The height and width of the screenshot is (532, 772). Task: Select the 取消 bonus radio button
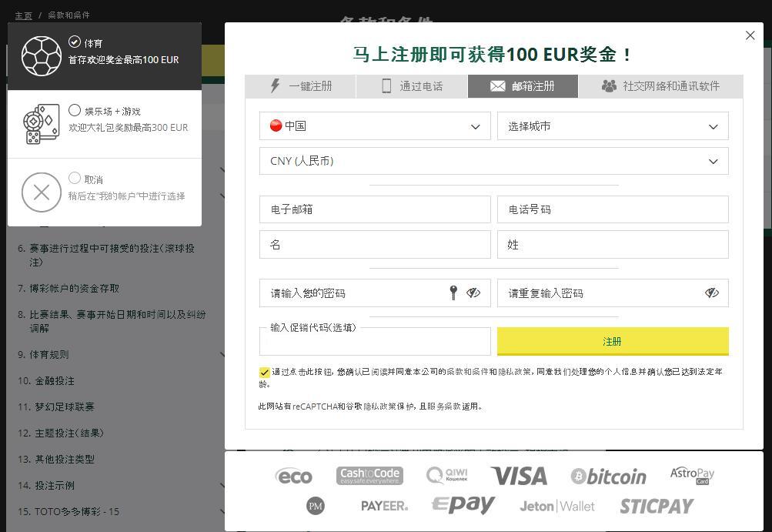click(x=75, y=178)
